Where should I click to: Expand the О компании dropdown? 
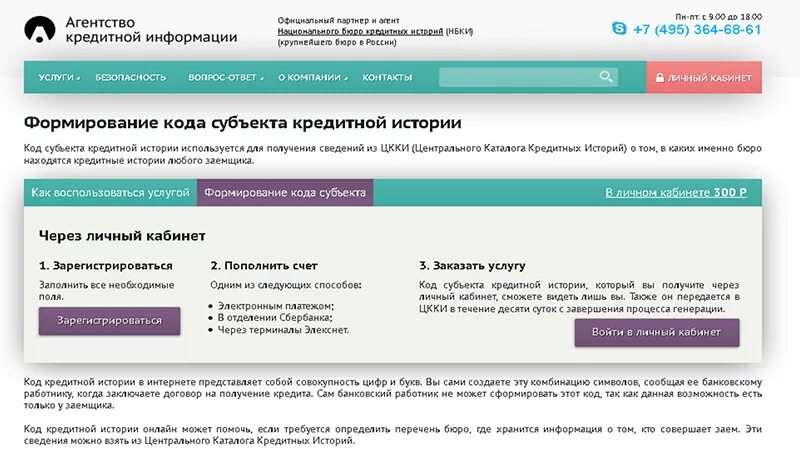coord(312,78)
